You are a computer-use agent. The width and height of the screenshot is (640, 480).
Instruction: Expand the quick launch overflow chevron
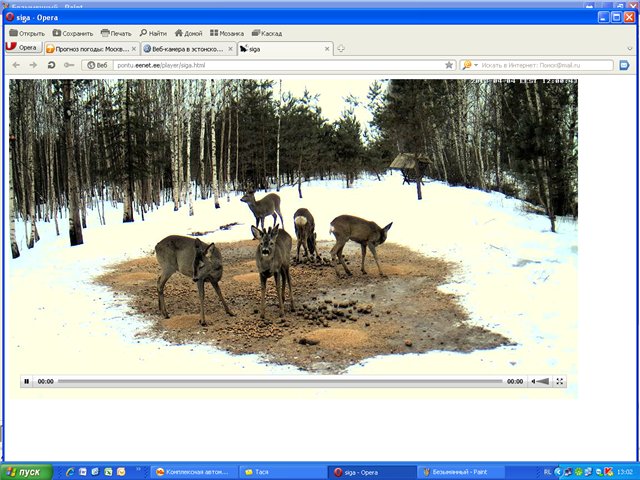138,469
